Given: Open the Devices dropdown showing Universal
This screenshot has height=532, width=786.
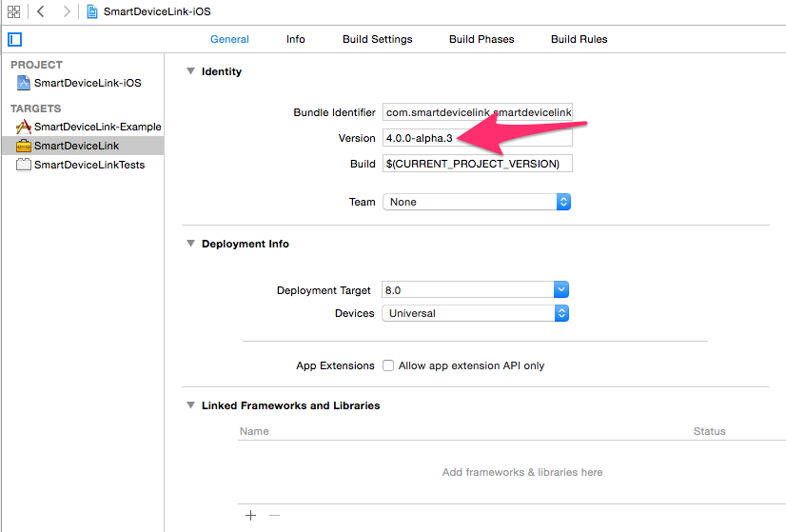Looking at the screenshot, I should (x=475, y=313).
